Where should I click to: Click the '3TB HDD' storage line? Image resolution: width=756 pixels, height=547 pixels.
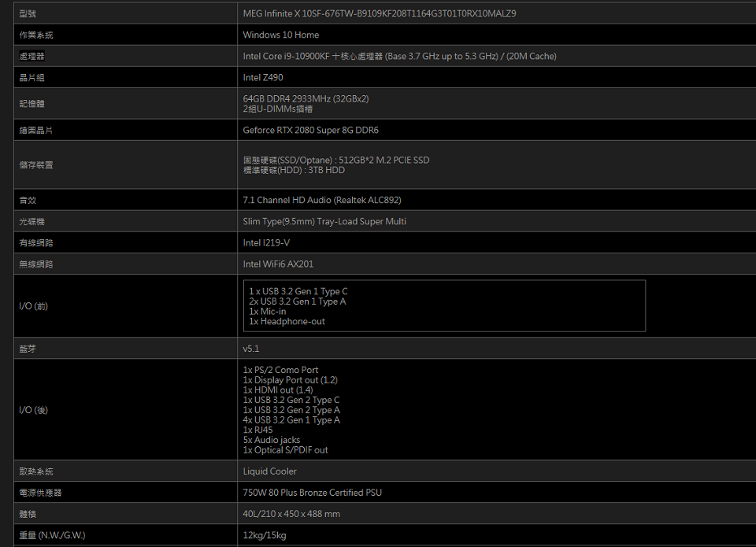point(294,170)
